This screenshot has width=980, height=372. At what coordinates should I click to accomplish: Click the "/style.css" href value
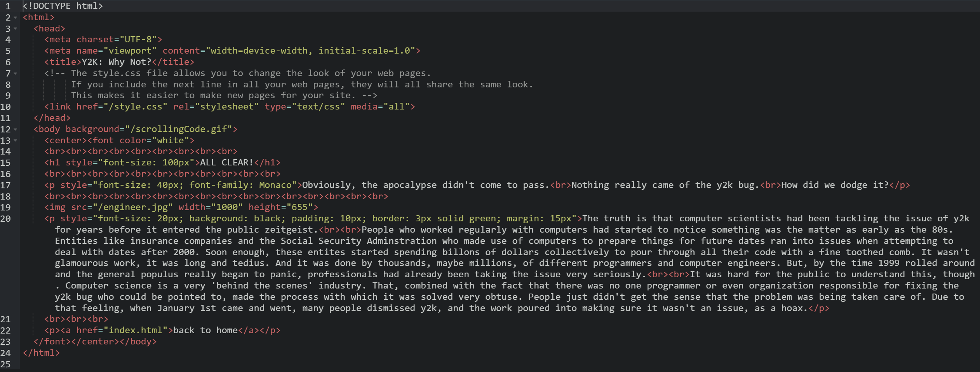(135, 107)
